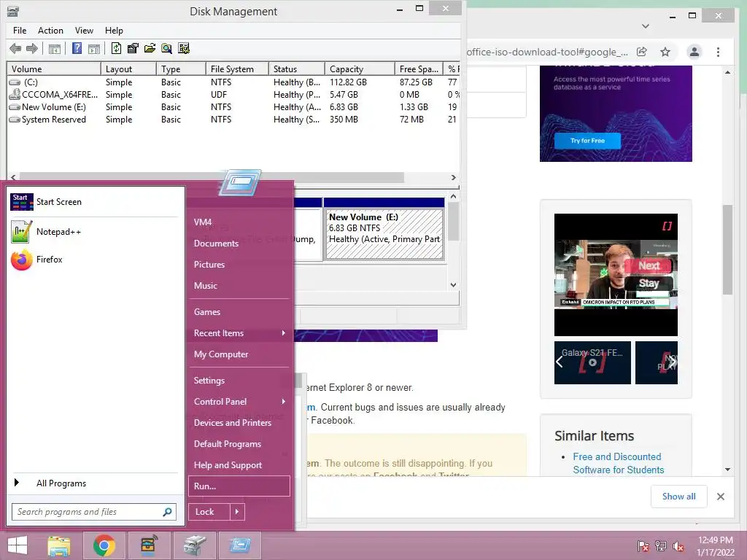747x560 pixels.
Task: Click next arrow in video carousel
Action: [671, 362]
